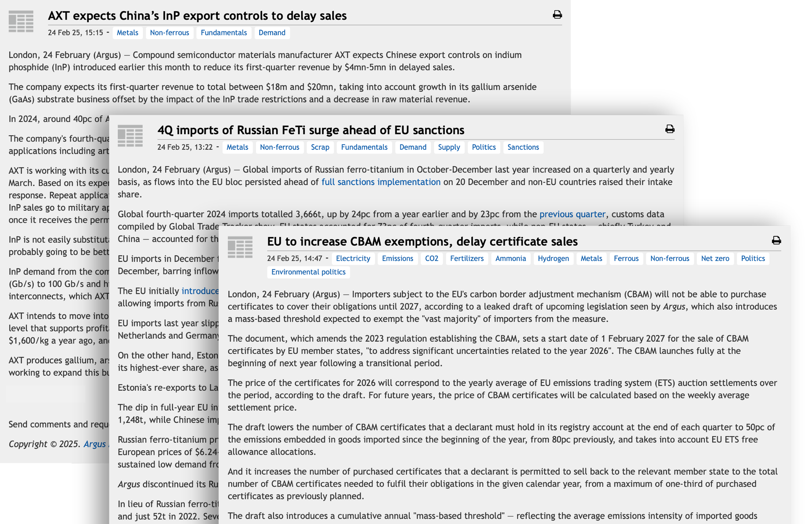Image resolution: width=812 pixels, height=524 pixels.
Task: Print the EU CBAM exemptions article
Action: click(776, 240)
